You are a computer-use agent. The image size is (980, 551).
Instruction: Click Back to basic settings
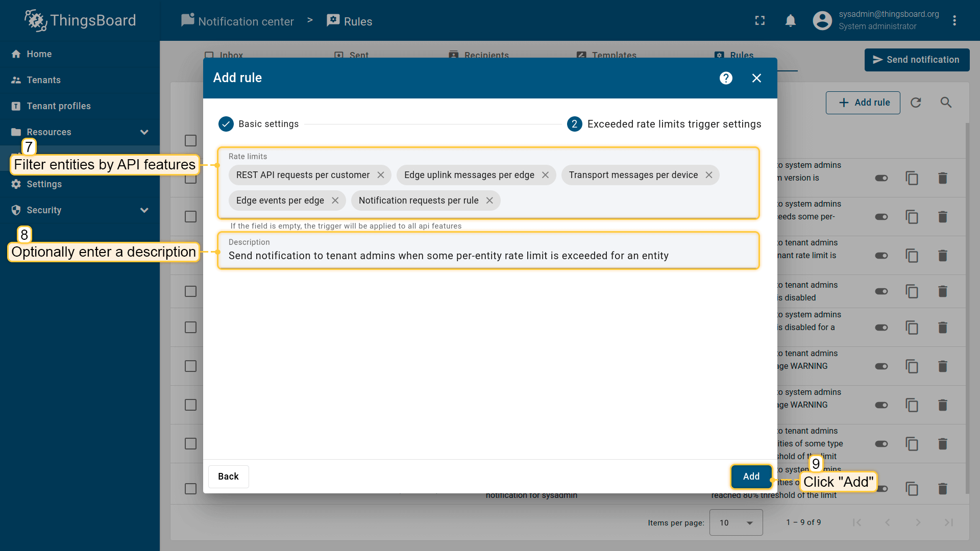(x=228, y=476)
